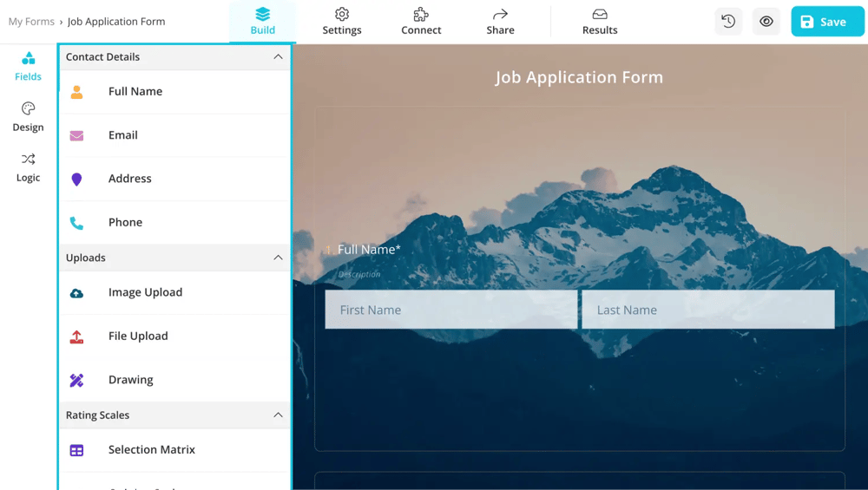The width and height of the screenshot is (868, 490).
Task: Add the Image Upload field label
Action: tap(146, 292)
